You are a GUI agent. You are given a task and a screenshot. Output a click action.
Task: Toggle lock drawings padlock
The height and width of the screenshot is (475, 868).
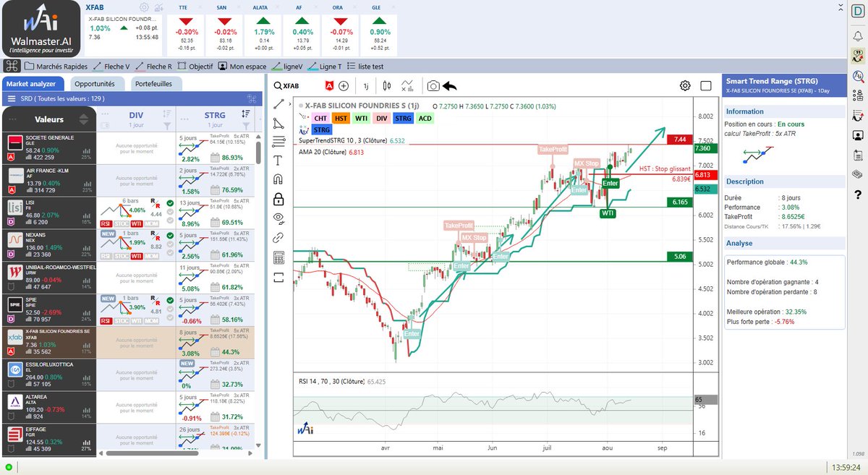click(x=279, y=199)
